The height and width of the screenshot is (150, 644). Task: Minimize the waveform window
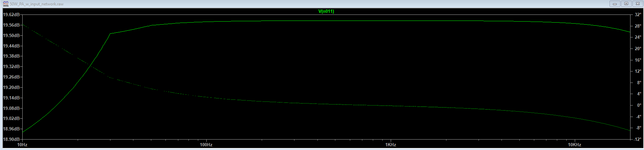pos(615,4)
